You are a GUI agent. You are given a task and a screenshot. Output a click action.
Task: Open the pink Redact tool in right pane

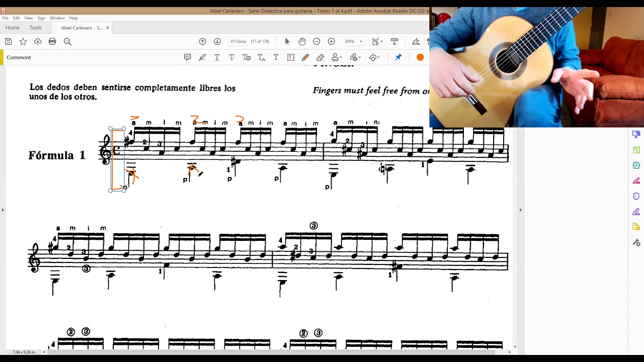click(x=636, y=181)
